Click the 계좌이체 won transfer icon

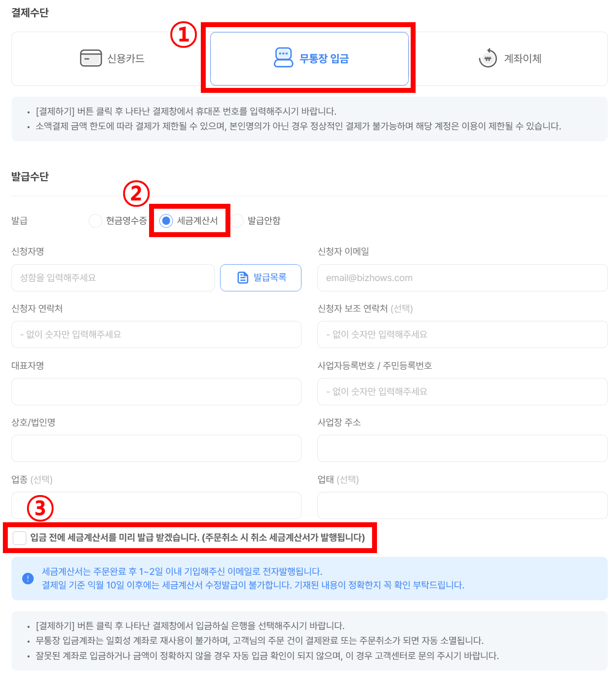tap(488, 58)
